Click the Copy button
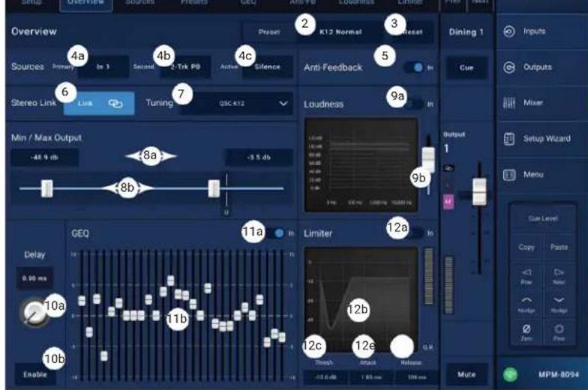 (x=526, y=247)
